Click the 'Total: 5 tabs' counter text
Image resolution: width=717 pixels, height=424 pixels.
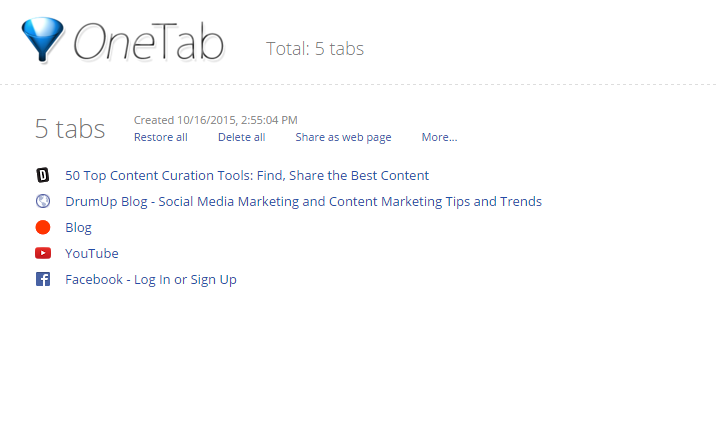(x=315, y=49)
